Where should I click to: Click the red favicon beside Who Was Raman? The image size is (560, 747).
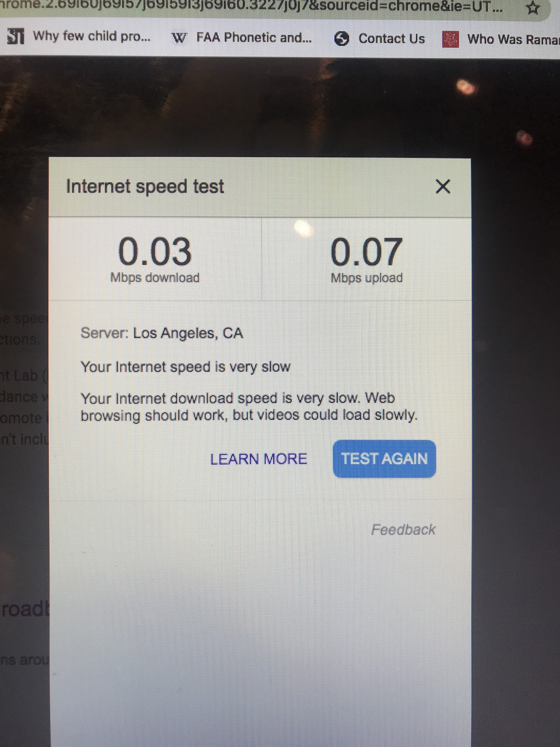point(451,39)
